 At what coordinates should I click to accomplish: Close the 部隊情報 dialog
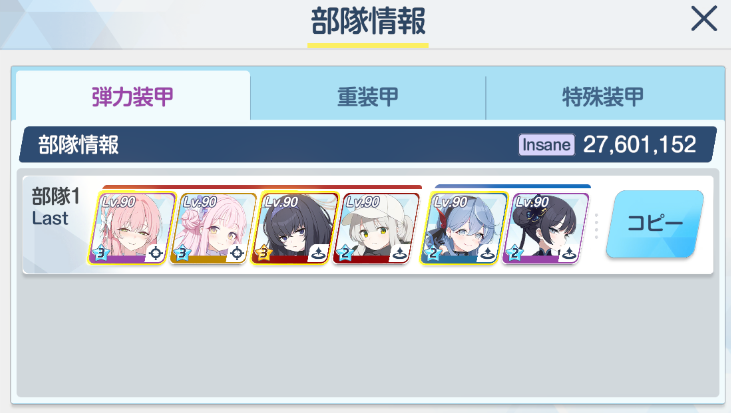[703, 19]
